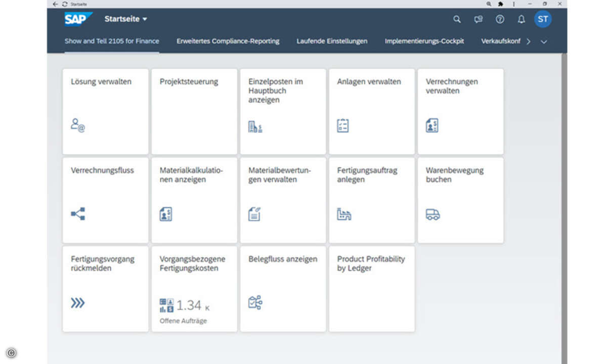The image size is (607, 364).
Task: Open the Warenbewegung buchen truck tile
Action: [460, 200]
